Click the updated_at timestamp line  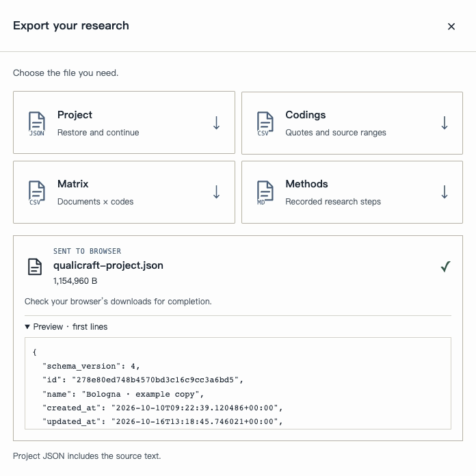coord(162,422)
